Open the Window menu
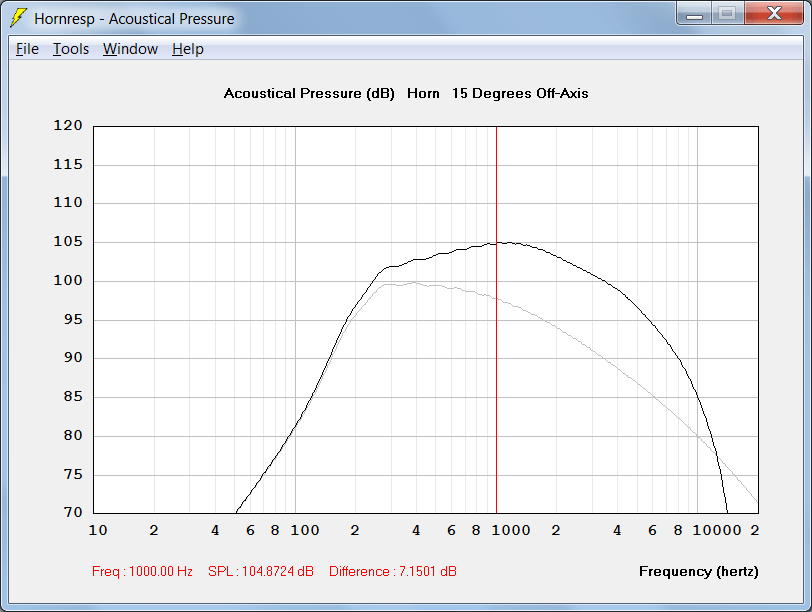This screenshot has width=812, height=612. (130, 49)
